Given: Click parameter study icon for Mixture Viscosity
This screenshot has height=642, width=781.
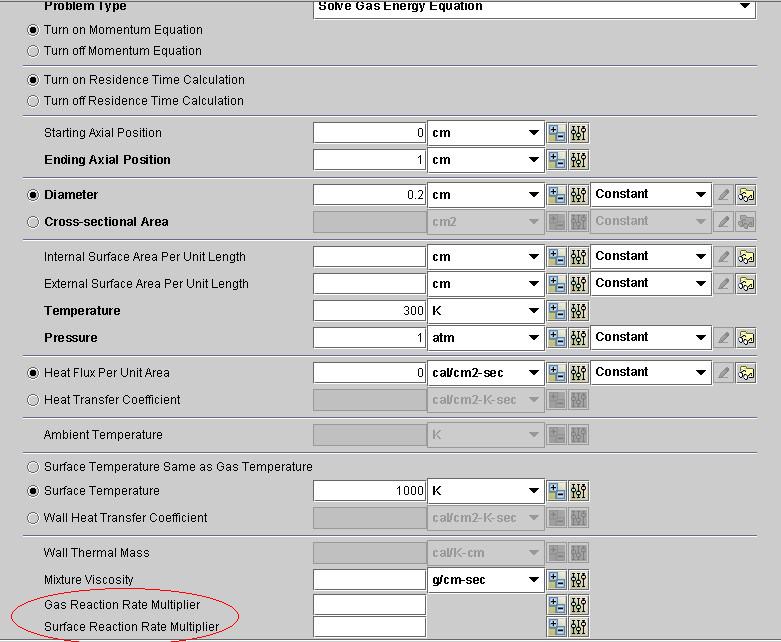Looking at the screenshot, I should click(x=579, y=580).
